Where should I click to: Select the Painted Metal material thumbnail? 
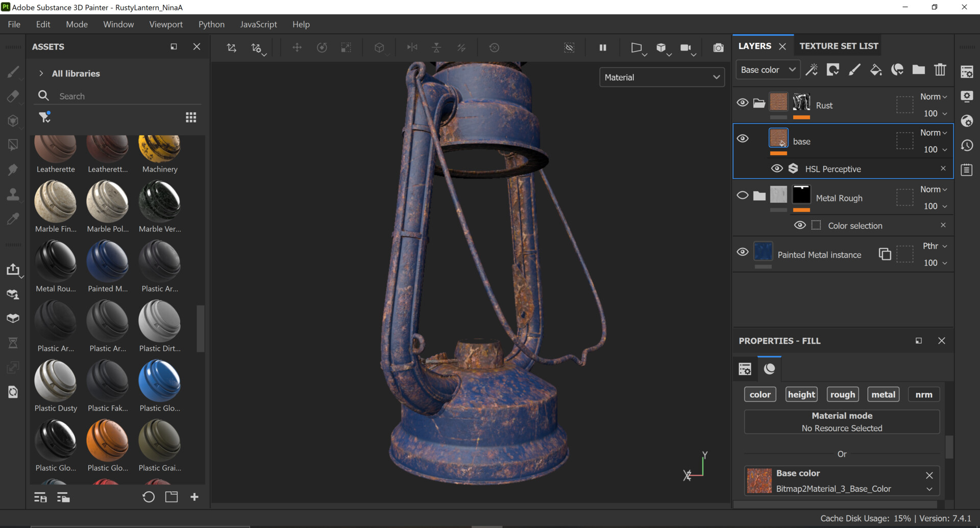pos(107,260)
